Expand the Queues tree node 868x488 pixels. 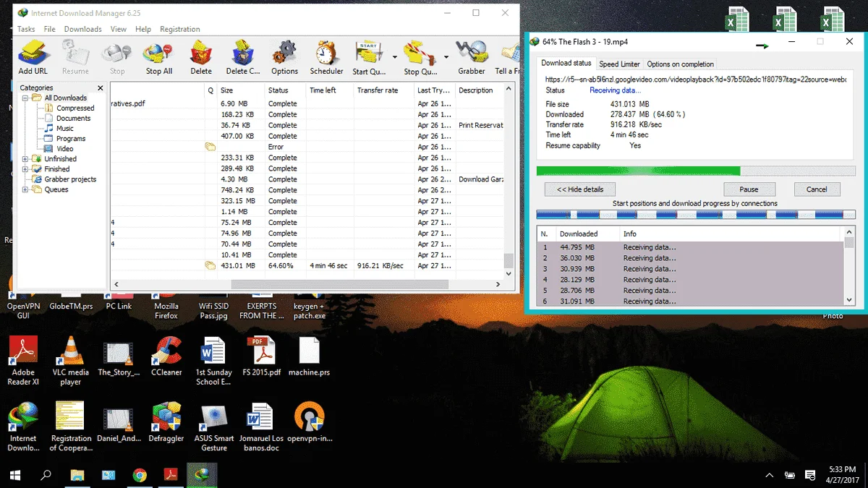[25, 189]
